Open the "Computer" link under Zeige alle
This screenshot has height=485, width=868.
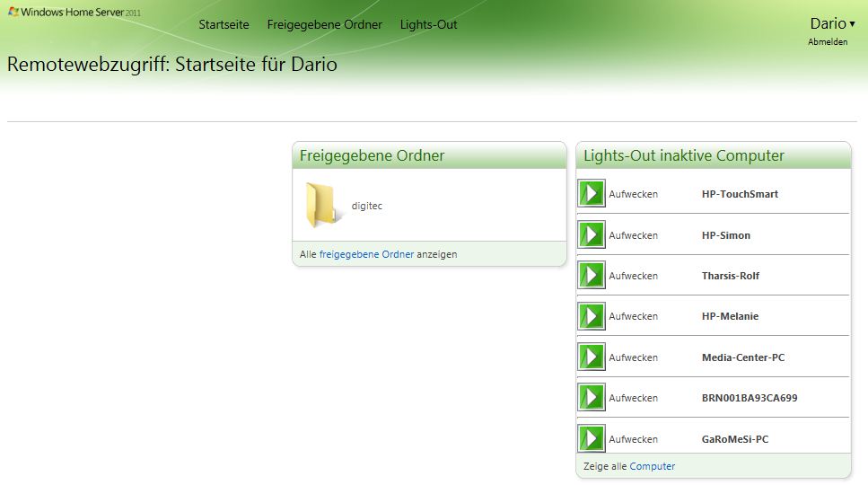[x=652, y=466]
